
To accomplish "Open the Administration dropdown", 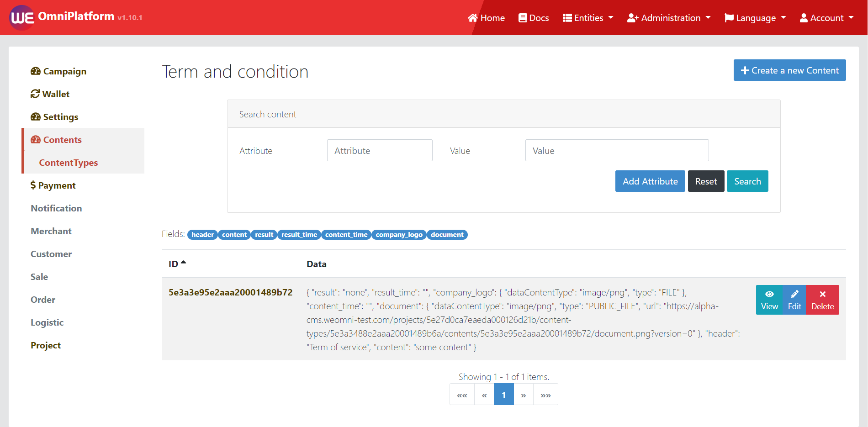I will point(669,18).
